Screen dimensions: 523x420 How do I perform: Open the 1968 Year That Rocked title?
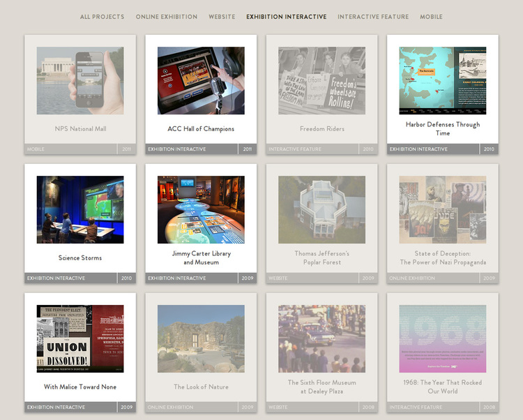[x=442, y=387]
